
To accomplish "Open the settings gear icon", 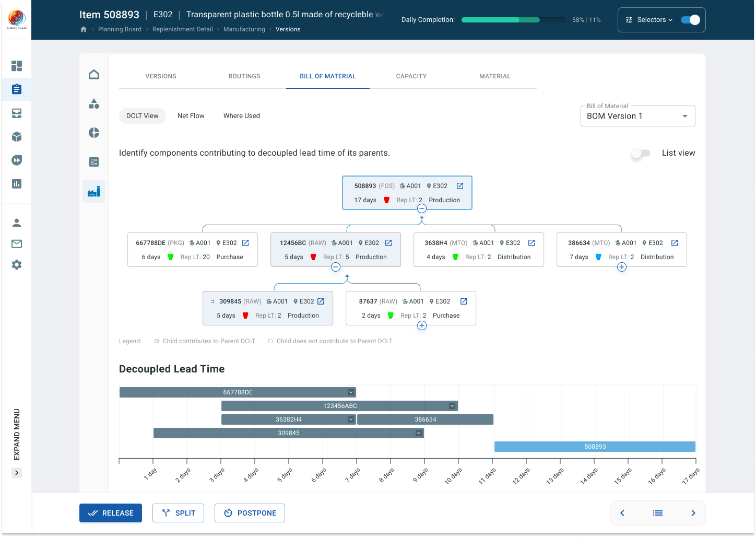I will (x=17, y=265).
